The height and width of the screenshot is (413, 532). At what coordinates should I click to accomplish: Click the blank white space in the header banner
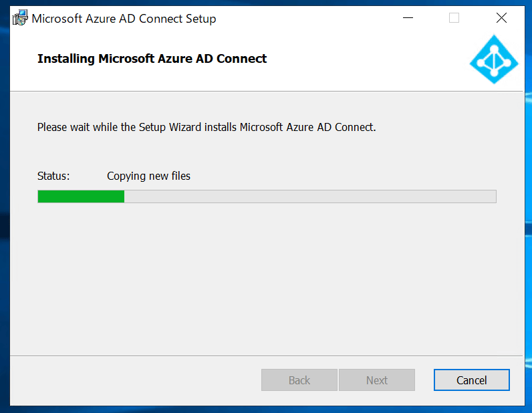click(x=366, y=59)
